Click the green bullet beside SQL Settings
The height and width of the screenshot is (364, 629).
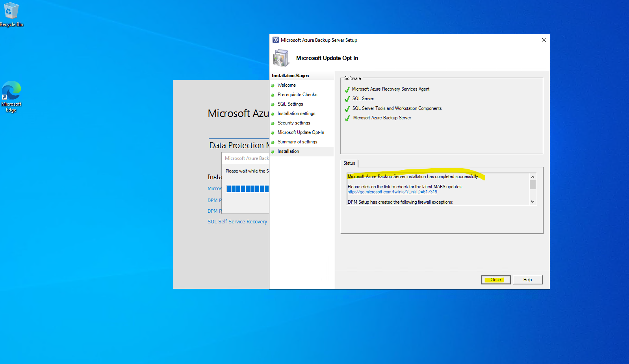[x=273, y=104]
